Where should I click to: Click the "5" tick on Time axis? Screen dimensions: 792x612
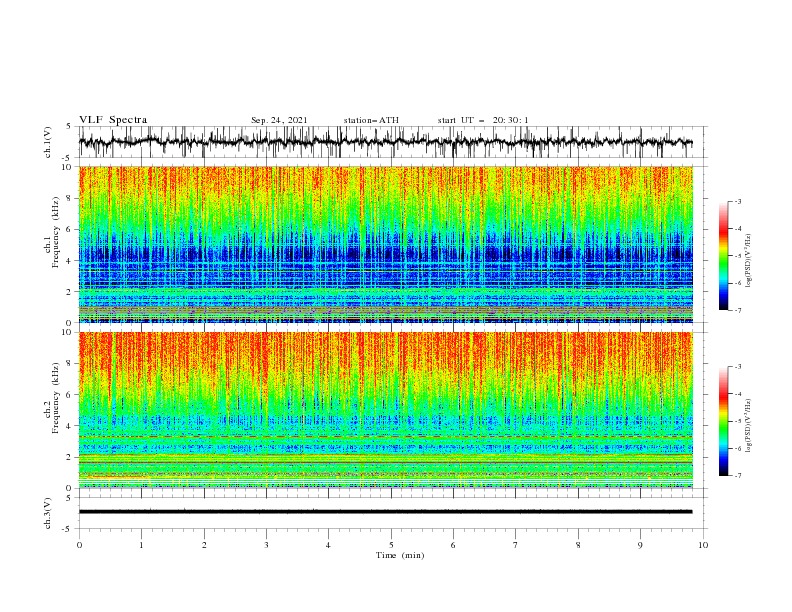point(391,545)
